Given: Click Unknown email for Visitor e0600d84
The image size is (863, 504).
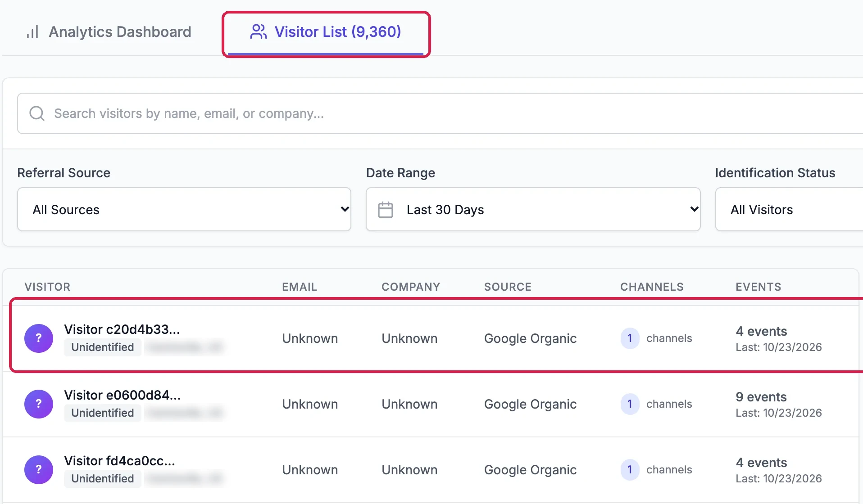Looking at the screenshot, I should coord(310,404).
